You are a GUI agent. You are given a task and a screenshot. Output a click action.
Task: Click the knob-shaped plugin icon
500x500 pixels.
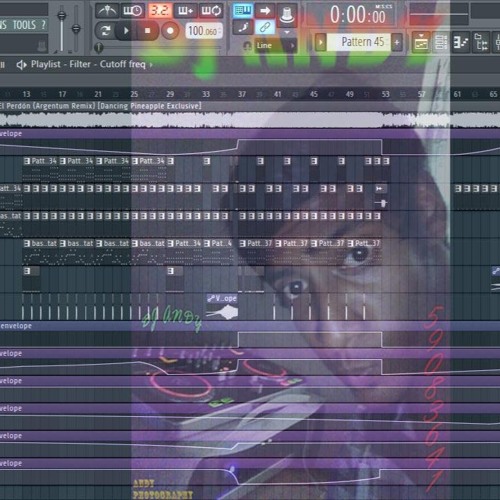[x=287, y=15]
